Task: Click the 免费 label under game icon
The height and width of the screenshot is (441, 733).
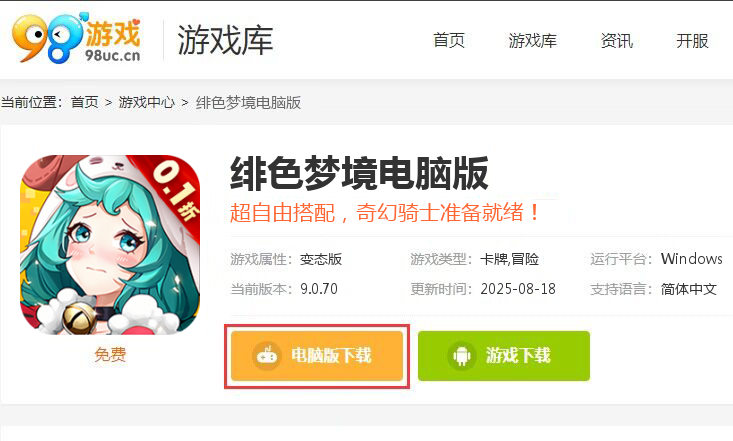Action: pos(110,354)
